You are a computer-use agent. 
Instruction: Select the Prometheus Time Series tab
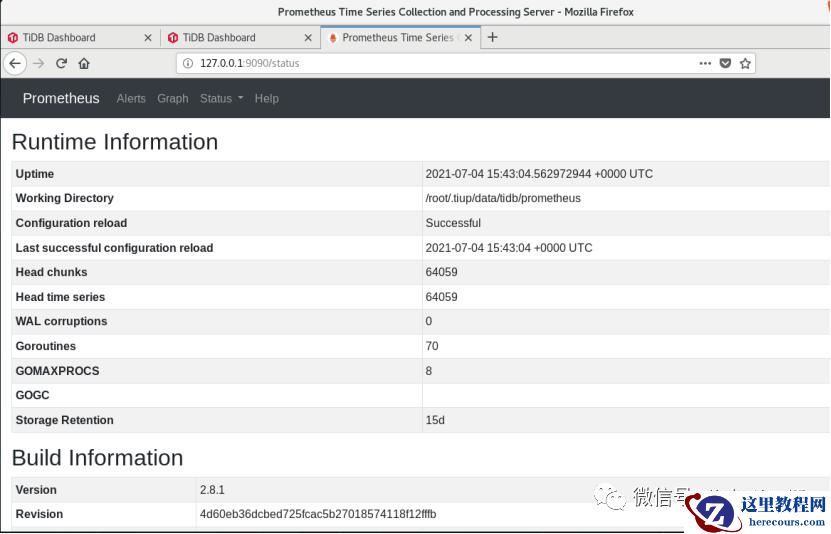pos(395,38)
